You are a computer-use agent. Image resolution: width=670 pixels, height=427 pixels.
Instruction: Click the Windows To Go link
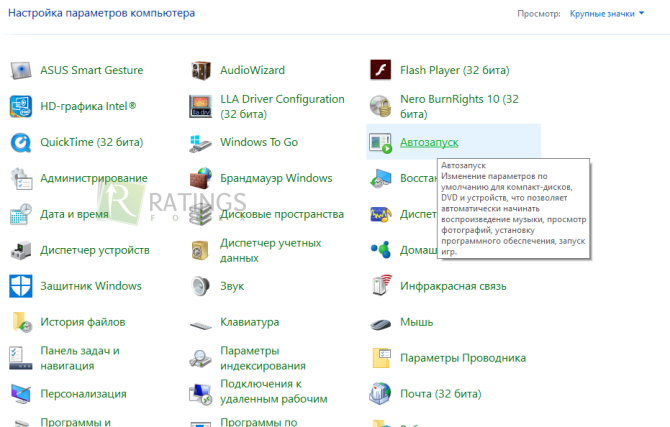coord(259,142)
